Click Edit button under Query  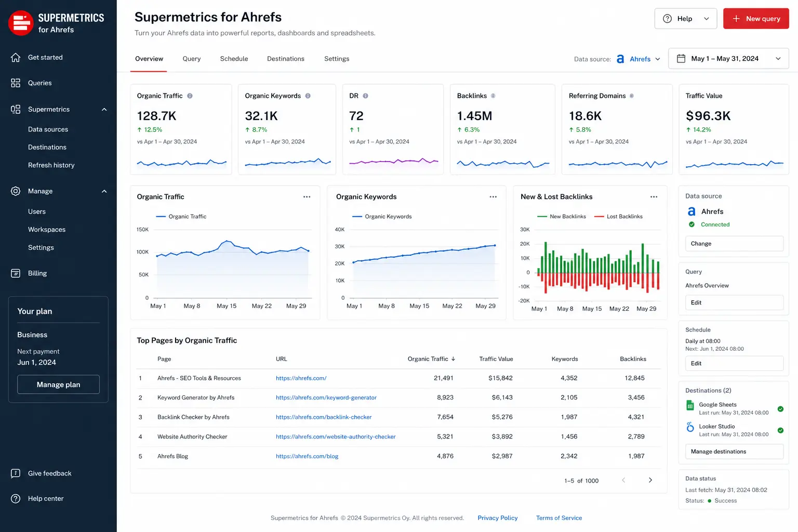point(734,302)
